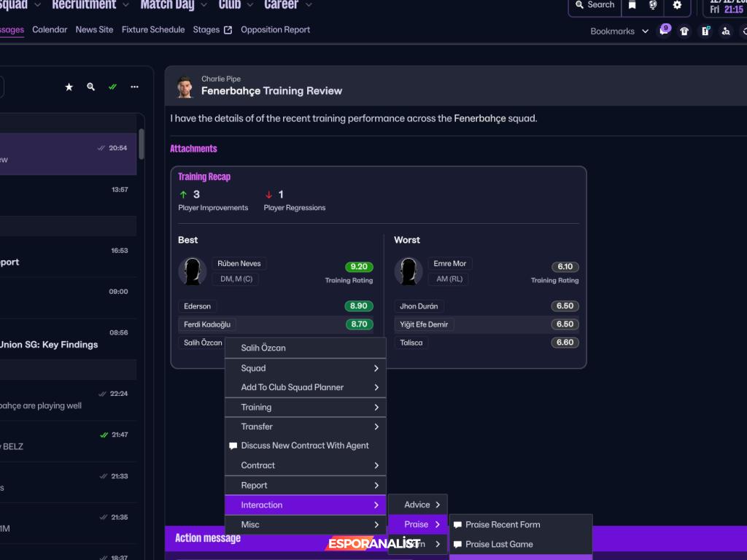Image resolution: width=747 pixels, height=560 pixels.
Task: Open the settings gear icon
Action: point(677,6)
